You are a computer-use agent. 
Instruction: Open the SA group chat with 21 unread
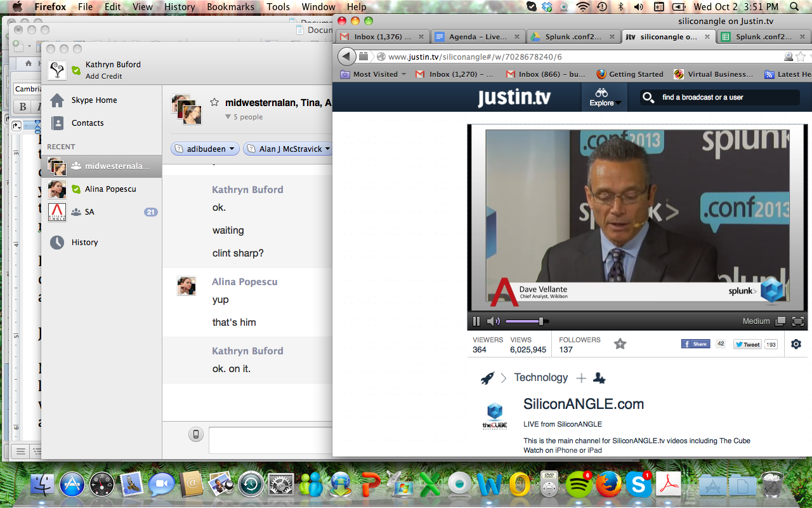tap(101, 212)
